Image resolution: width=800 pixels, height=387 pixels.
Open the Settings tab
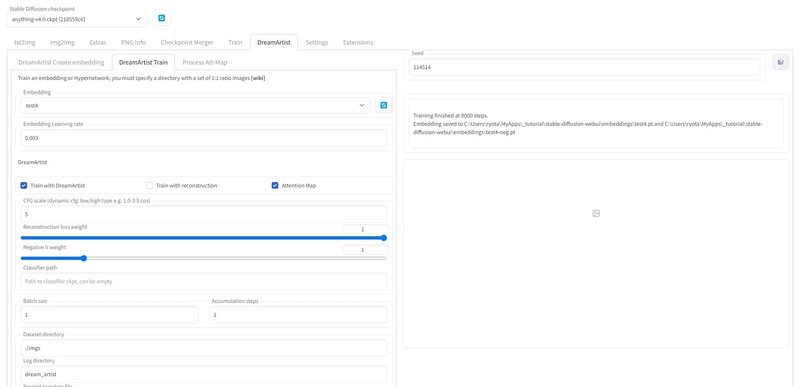click(317, 42)
